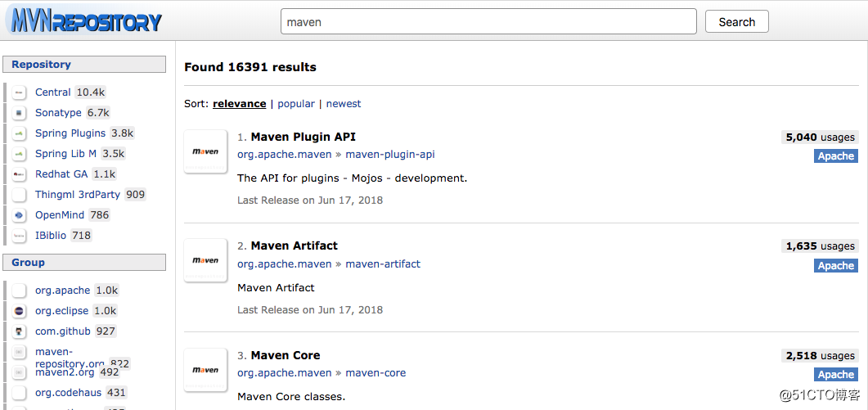Click the Search button

(737, 21)
